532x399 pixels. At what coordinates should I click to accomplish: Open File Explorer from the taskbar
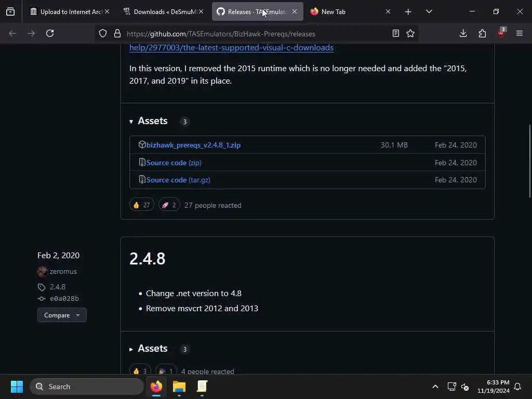click(179, 387)
